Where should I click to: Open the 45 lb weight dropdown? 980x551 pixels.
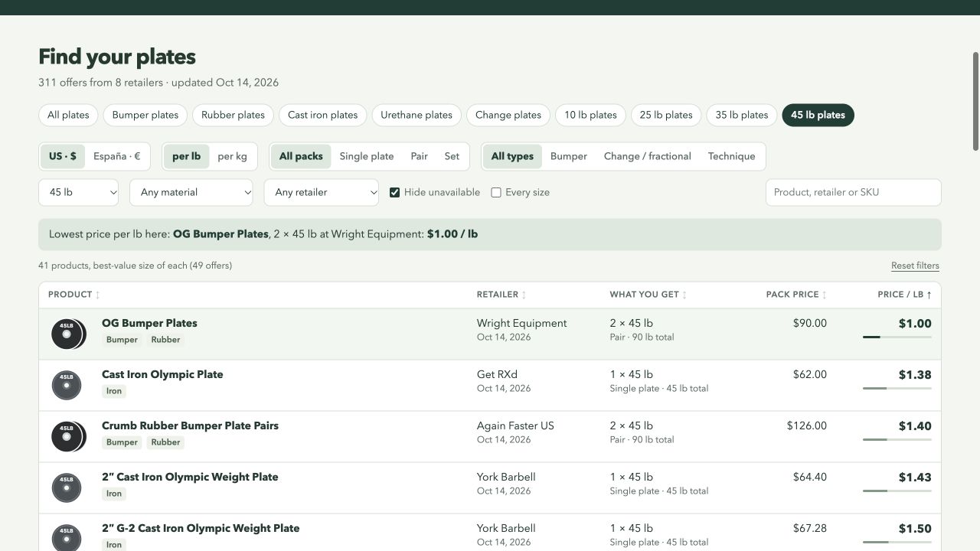point(79,192)
